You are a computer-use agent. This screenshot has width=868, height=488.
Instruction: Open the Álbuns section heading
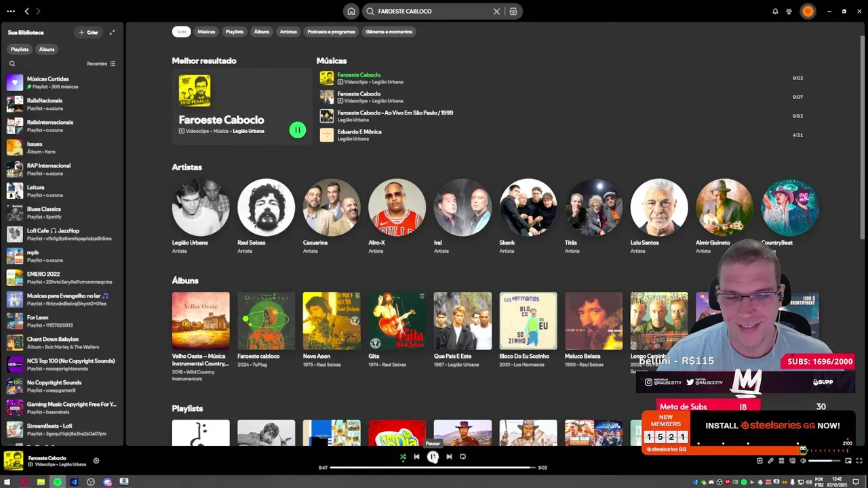[185, 281]
